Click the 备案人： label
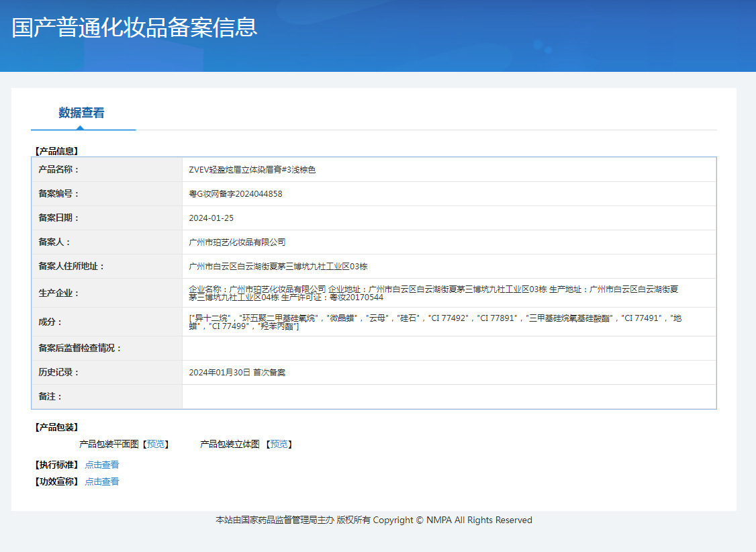 [54, 242]
